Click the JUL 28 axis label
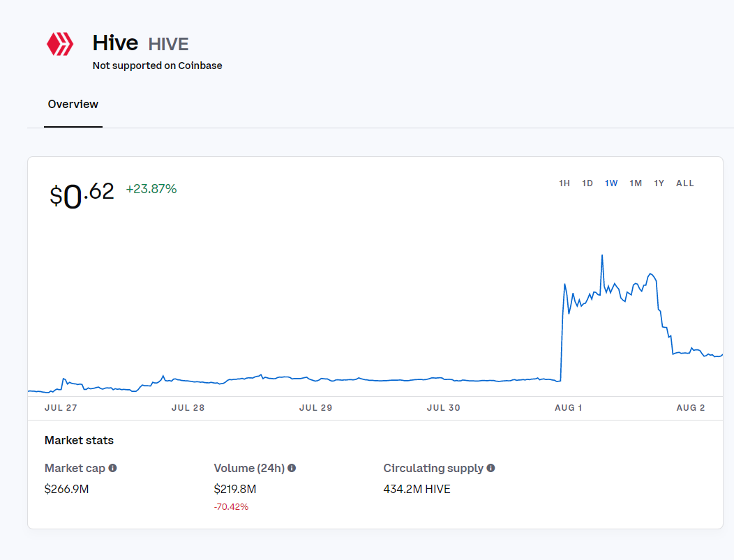 pyautogui.click(x=188, y=408)
